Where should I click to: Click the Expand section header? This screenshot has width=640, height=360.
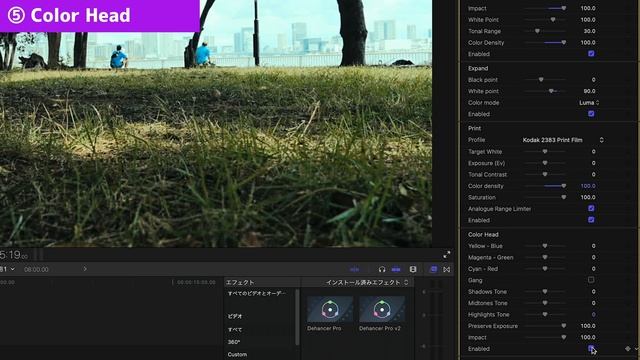point(478,68)
